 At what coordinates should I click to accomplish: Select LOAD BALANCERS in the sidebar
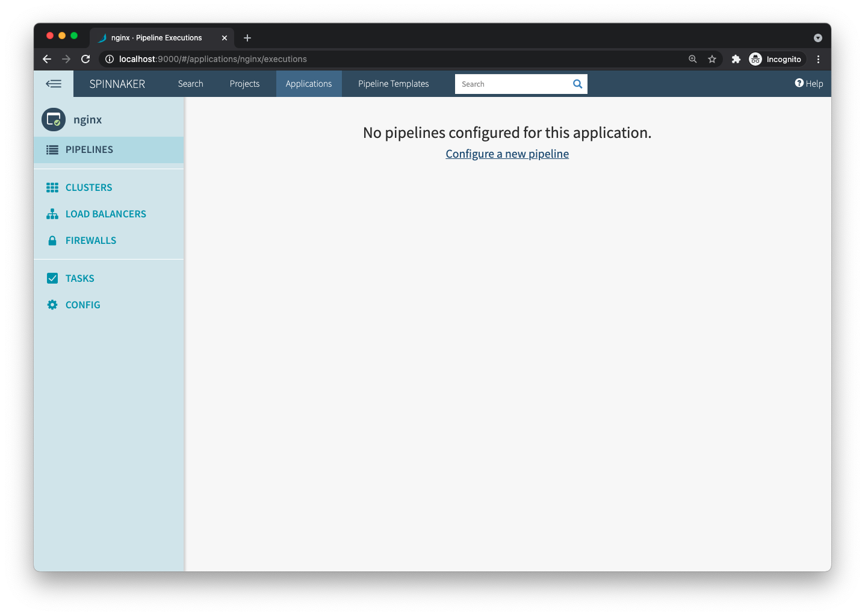pos(109,214)
